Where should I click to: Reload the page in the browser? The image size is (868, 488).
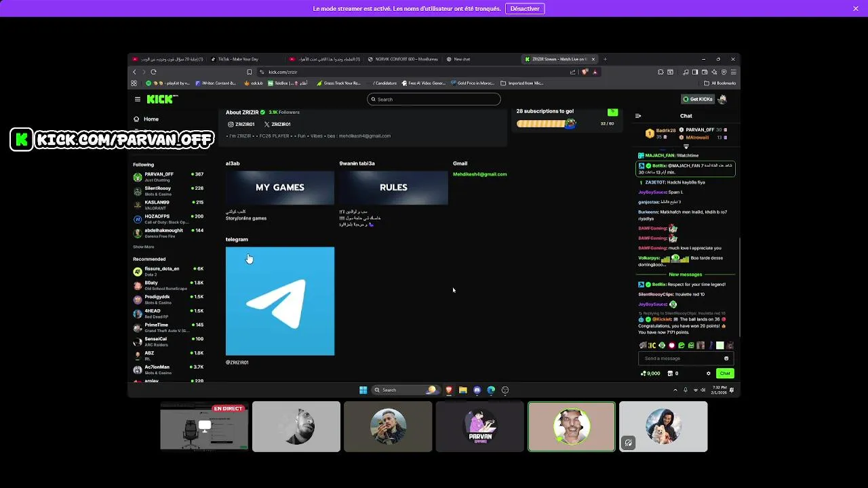coord(153,72)
